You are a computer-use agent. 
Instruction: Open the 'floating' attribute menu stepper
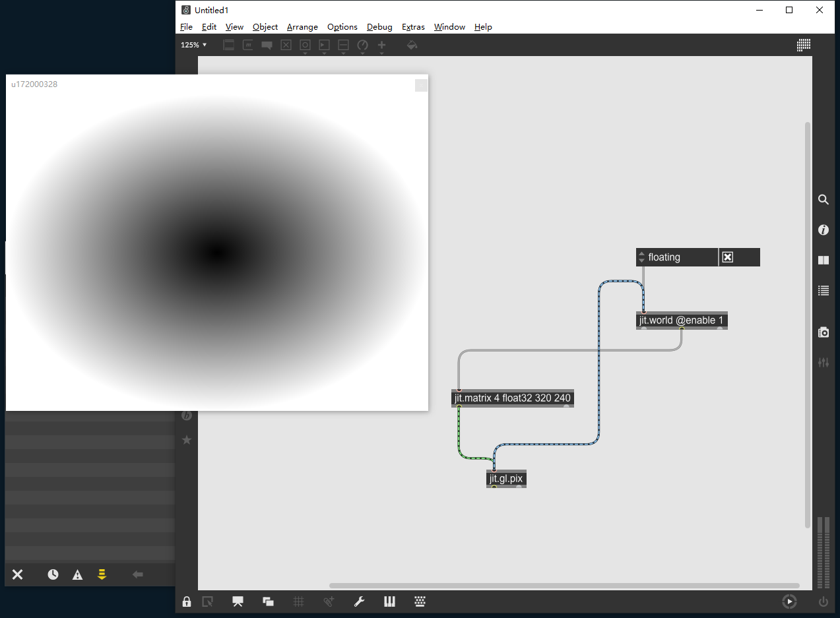pos(641,257)
